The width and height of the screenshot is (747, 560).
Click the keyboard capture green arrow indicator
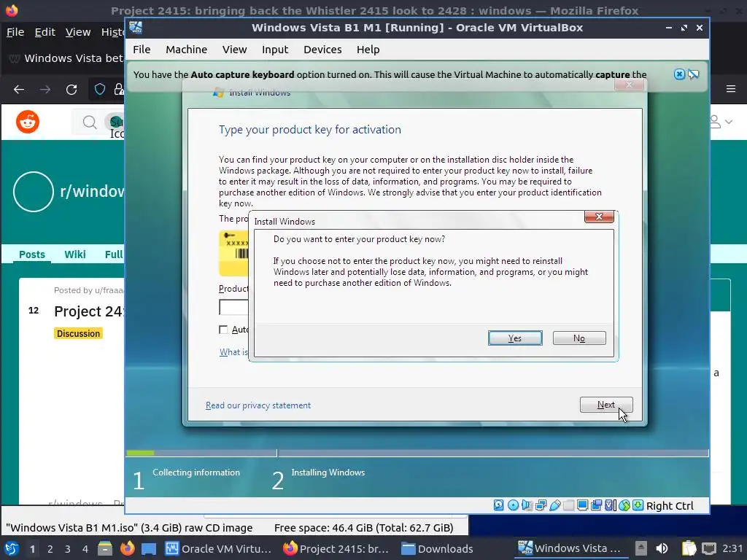click(638, 505)
